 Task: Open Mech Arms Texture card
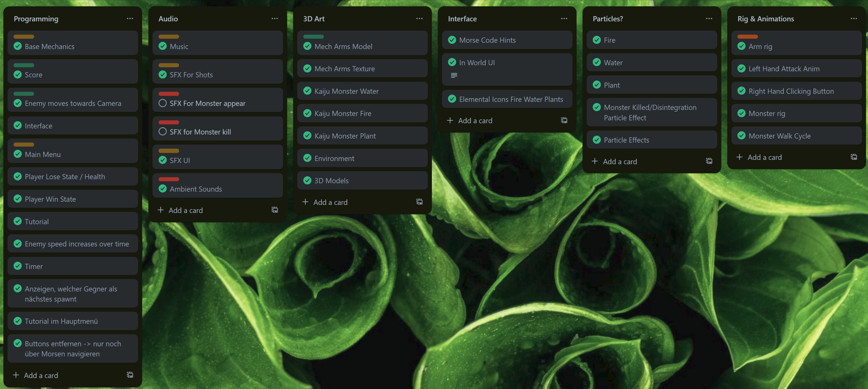pyautogui.click(x=362, y=68)
